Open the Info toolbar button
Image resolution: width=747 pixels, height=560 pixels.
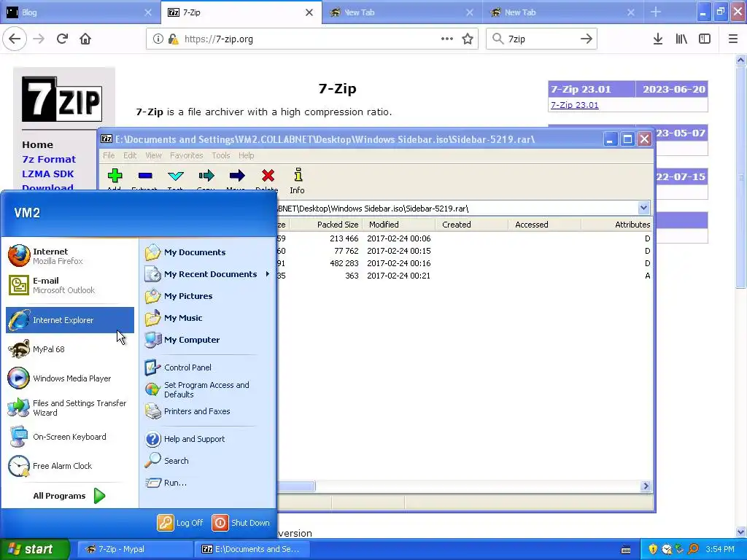click(298, 181)
